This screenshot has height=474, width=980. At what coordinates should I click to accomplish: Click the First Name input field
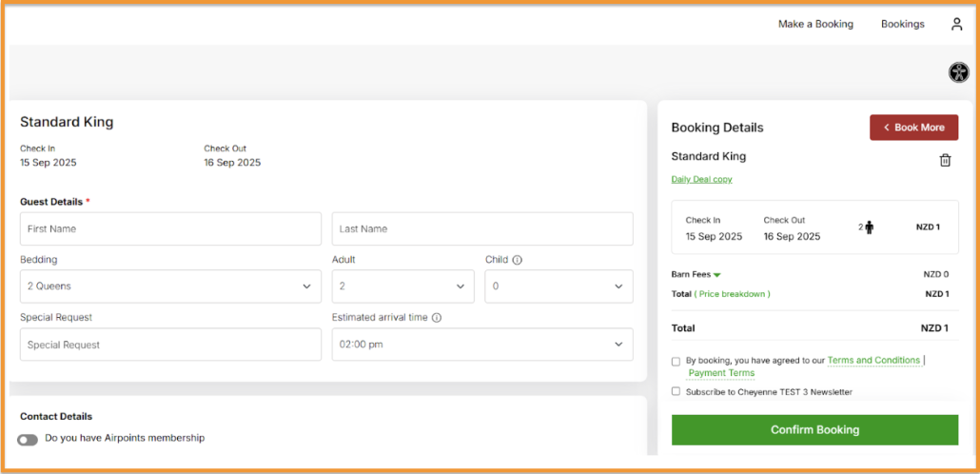click(x=170, y=229)
